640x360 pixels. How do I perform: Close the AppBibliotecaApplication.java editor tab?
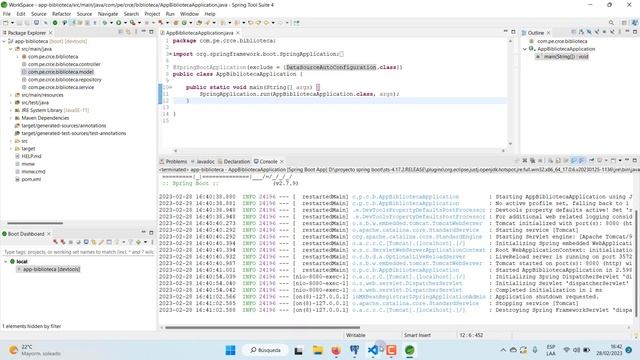pyautogui.click(x=238, y=33)
